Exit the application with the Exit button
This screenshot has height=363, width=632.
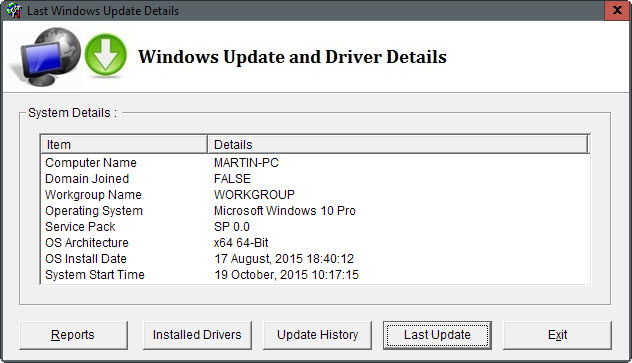pyautogui.click(x=557, y=335)
